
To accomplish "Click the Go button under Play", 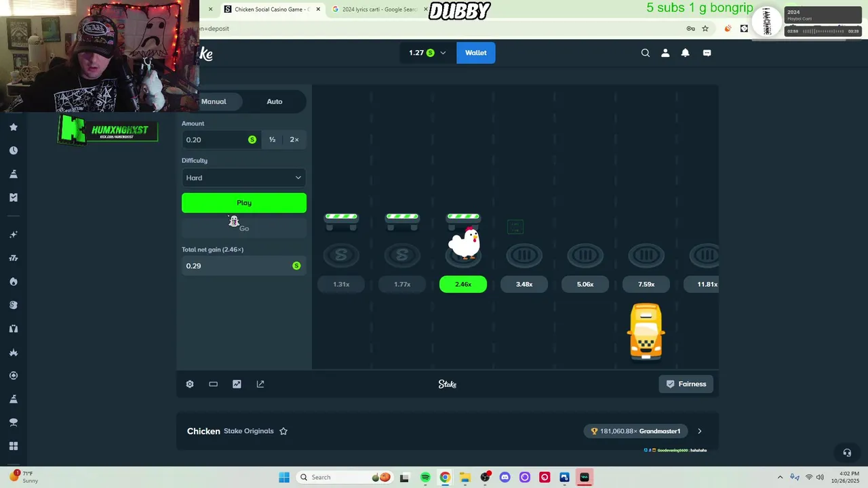I will [244, 228].
